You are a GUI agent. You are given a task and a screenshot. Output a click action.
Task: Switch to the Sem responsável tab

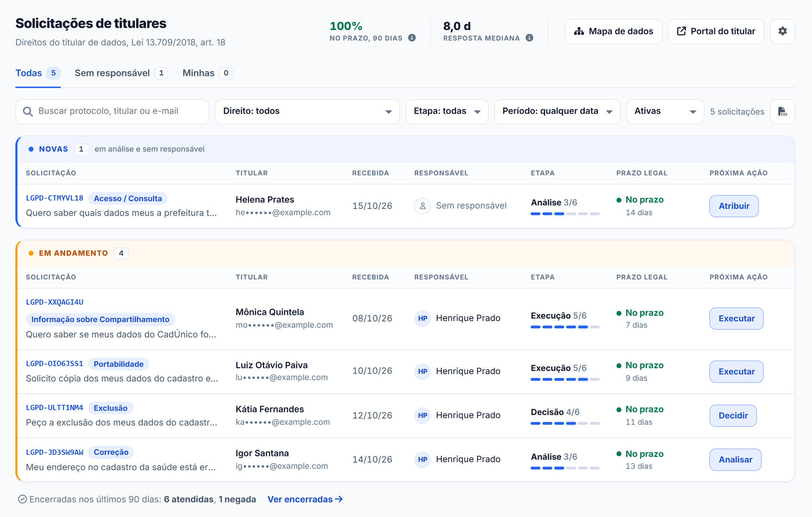point(121,73)
